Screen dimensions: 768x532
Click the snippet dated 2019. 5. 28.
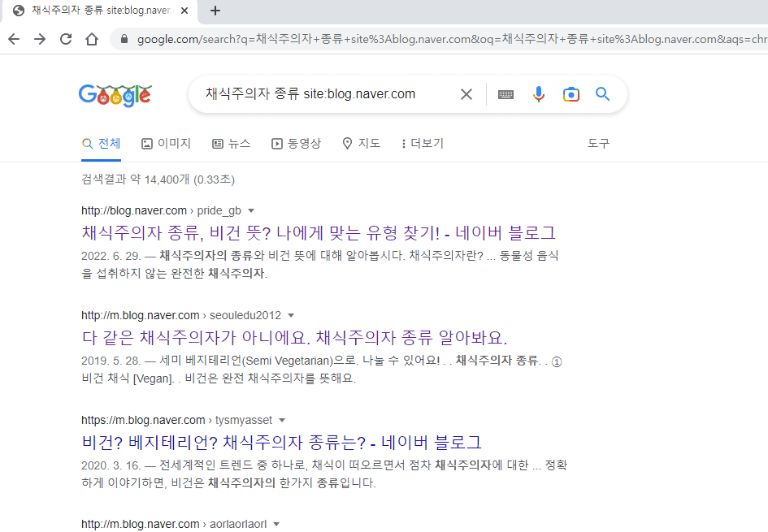pyautogui.click(x=322, y=370)
